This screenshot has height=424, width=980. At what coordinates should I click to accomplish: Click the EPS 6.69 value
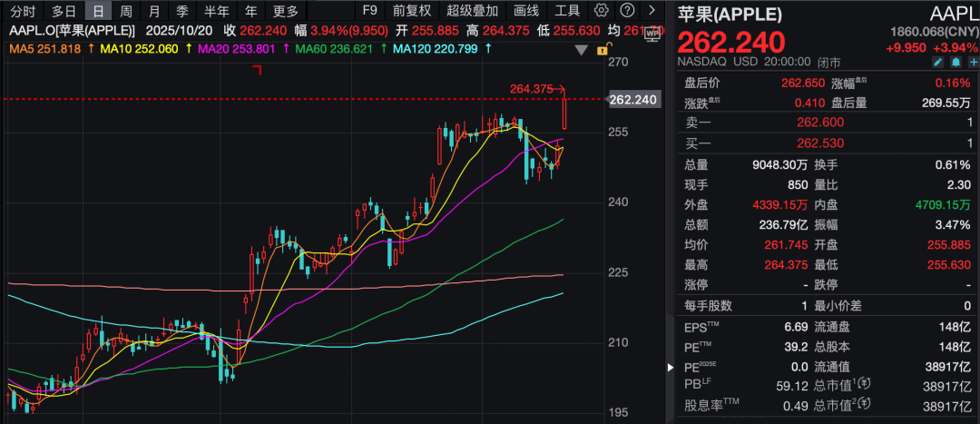pos(797,327)
